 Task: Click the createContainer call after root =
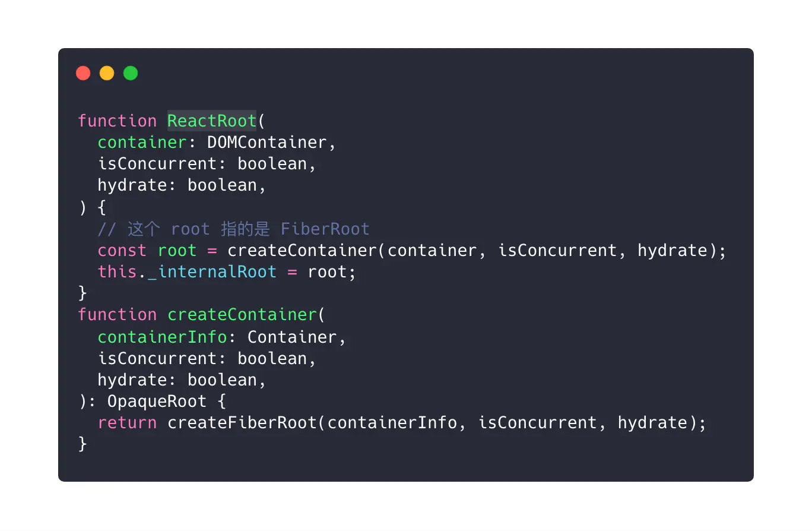tap(302, 250)
